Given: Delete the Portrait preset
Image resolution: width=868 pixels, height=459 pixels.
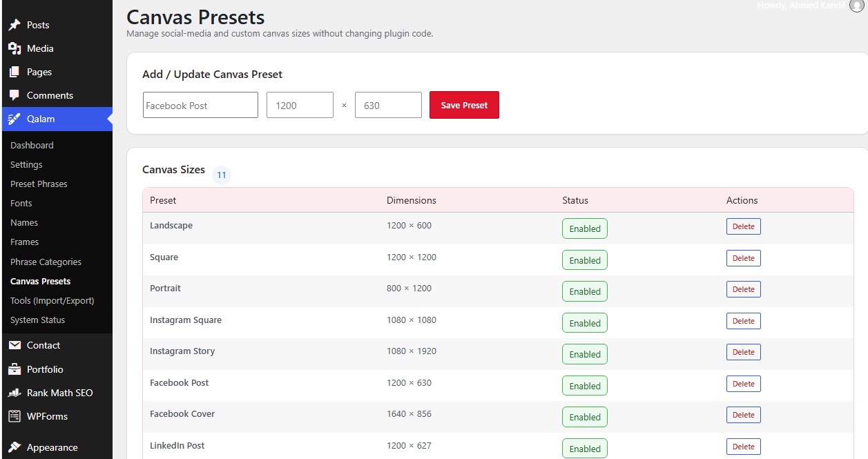Looking at the screenshot, I should tap(743, 289).
